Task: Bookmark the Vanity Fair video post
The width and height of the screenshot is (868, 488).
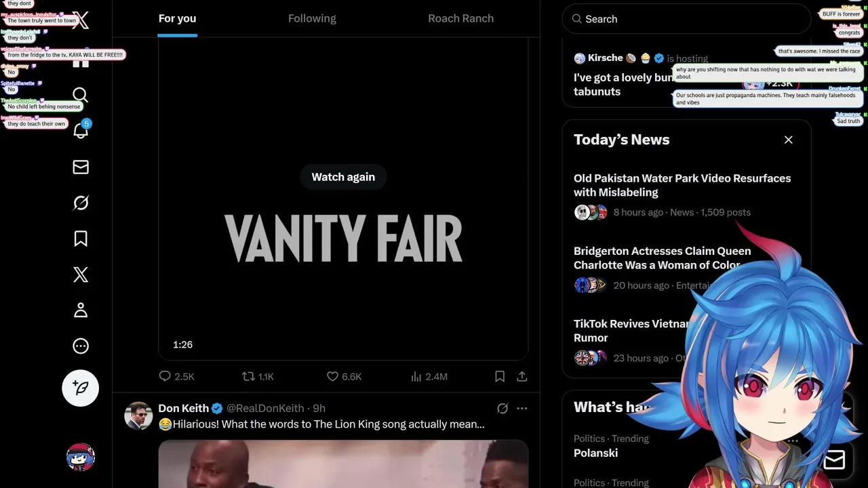Action: click(500, 376)
